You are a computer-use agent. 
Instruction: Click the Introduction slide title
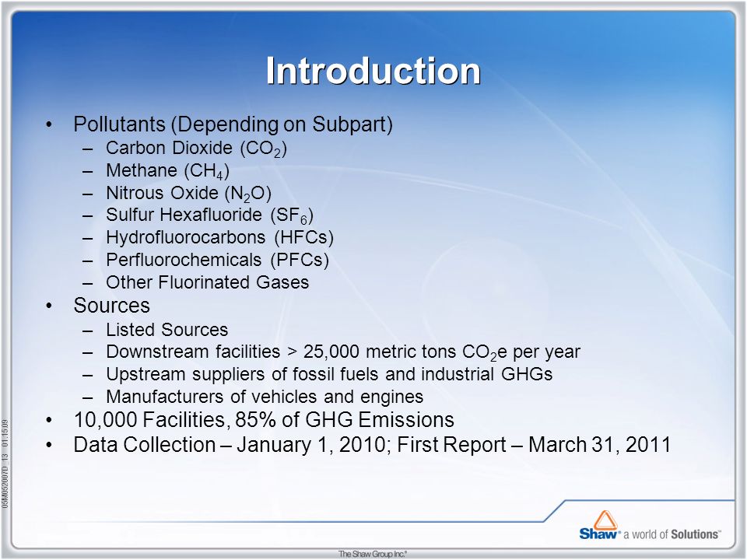373,72
